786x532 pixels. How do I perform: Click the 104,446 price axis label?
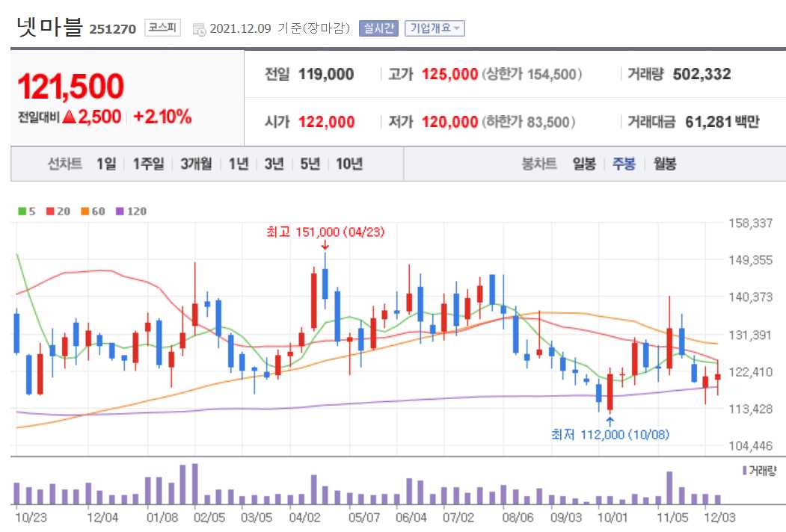coord(750,445)
